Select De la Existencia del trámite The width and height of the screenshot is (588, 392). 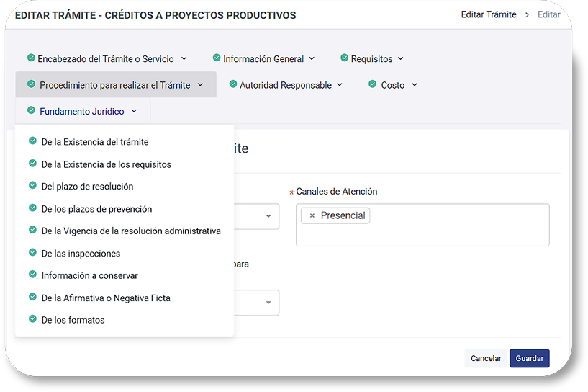point(95,142)
